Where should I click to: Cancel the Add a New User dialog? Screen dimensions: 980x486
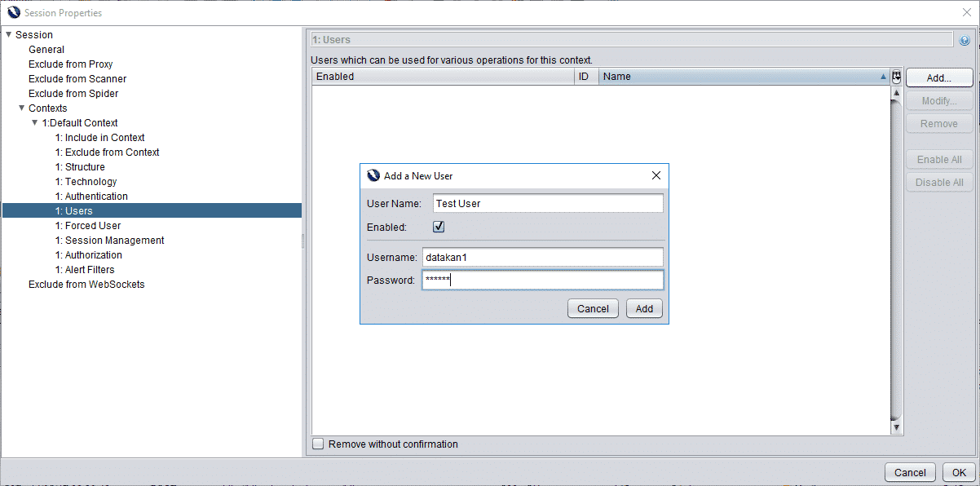(593, 308)
